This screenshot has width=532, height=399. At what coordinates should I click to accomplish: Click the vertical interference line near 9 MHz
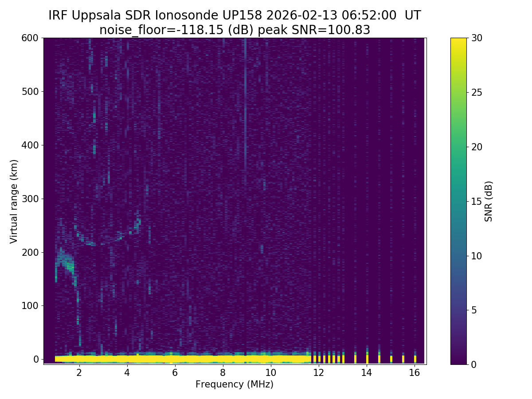pyautogui.click(x=245, y=111)
